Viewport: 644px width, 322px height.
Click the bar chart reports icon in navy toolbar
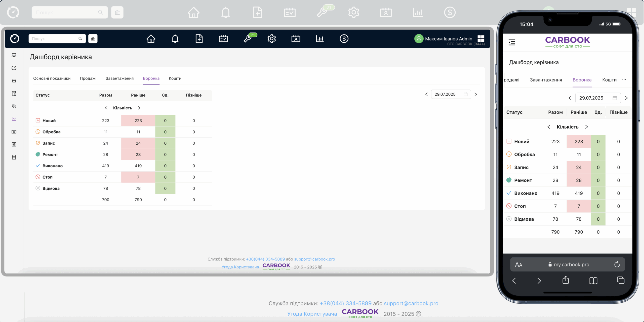coord(320,39)
